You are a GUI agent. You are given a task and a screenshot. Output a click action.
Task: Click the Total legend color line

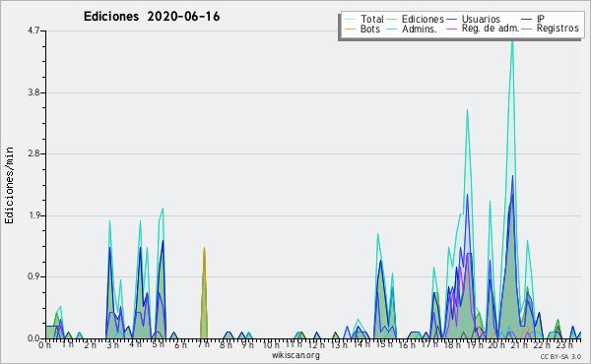pyautogui.click(x=350, y=19)
